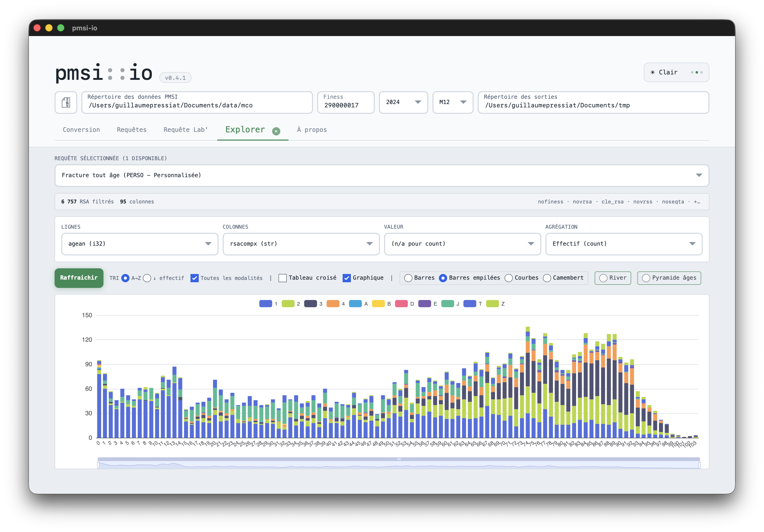Select Barres chart type
The image size is (764, 532).
click(408, 278)
